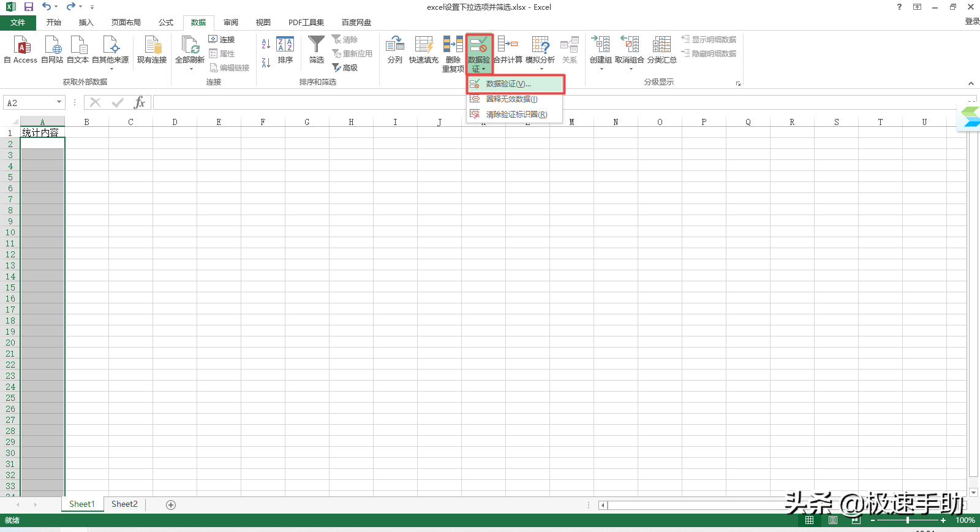The height and width of the screenshot is (532, 980).
Task: Click the sort A to Z ascending icon
Action: click(x=266, y=44)
